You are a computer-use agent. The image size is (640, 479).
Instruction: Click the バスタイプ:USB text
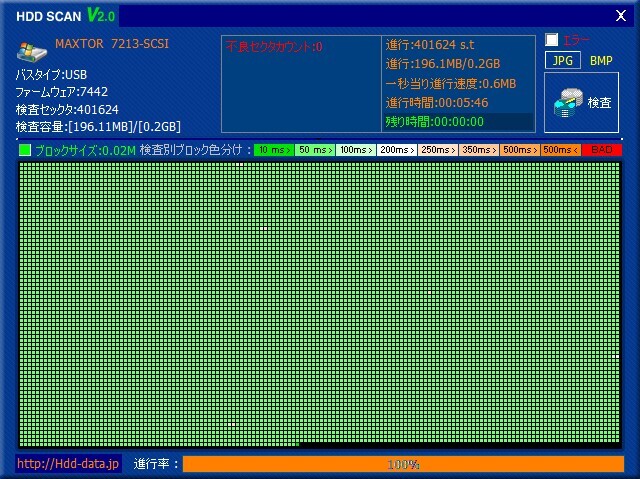(x=51, y=74)
